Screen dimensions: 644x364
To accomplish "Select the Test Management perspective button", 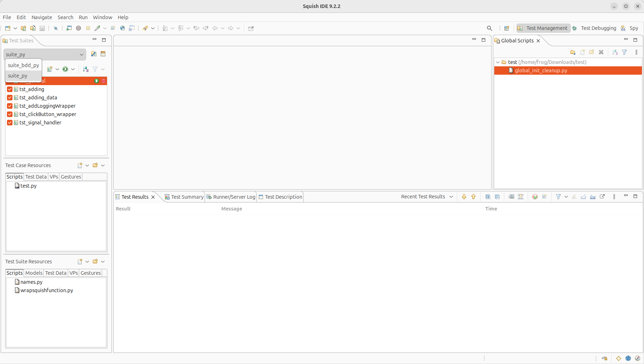I will pos(544,28).
